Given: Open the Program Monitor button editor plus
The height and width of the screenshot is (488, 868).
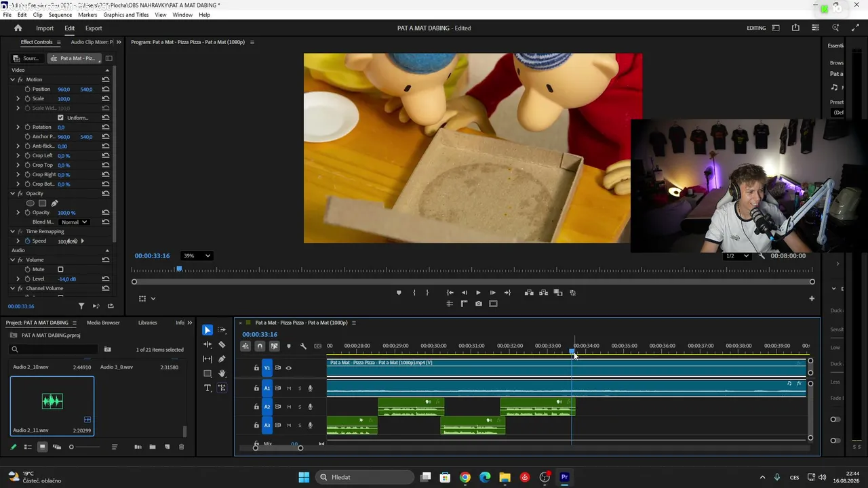Looking at the screenshot, I should (812, 298).
